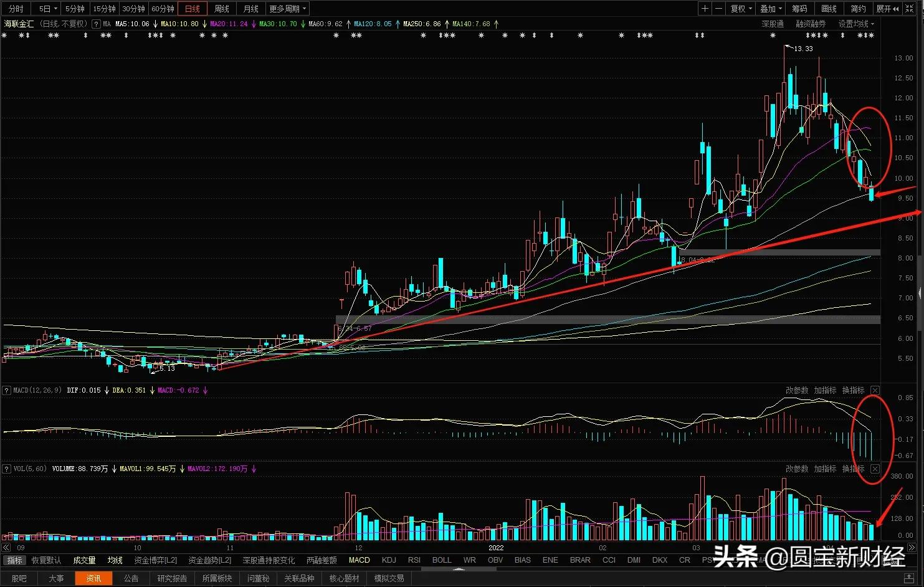Select the BIAS indicator tab
The image size is (924, 587).
click(523, 560)
